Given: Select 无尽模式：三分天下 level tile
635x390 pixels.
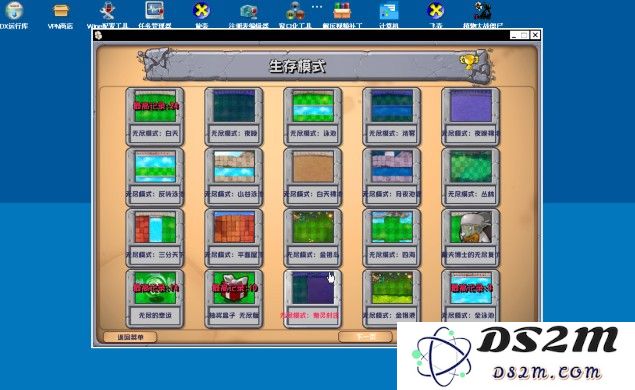Looking at the screenshot, I should click(155, 238).
